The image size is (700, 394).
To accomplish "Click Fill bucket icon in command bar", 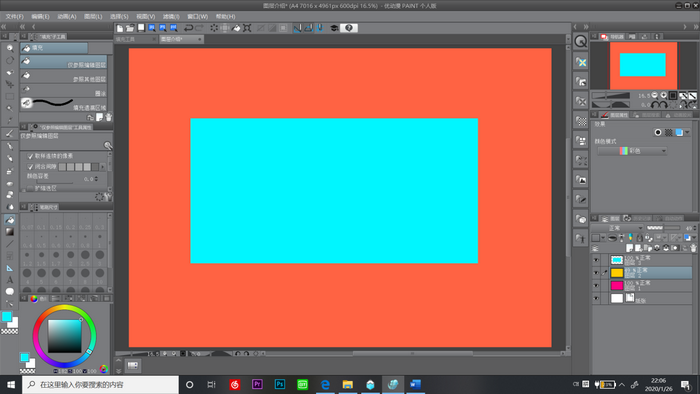I will pyautogui.click(x=236, y=28).
